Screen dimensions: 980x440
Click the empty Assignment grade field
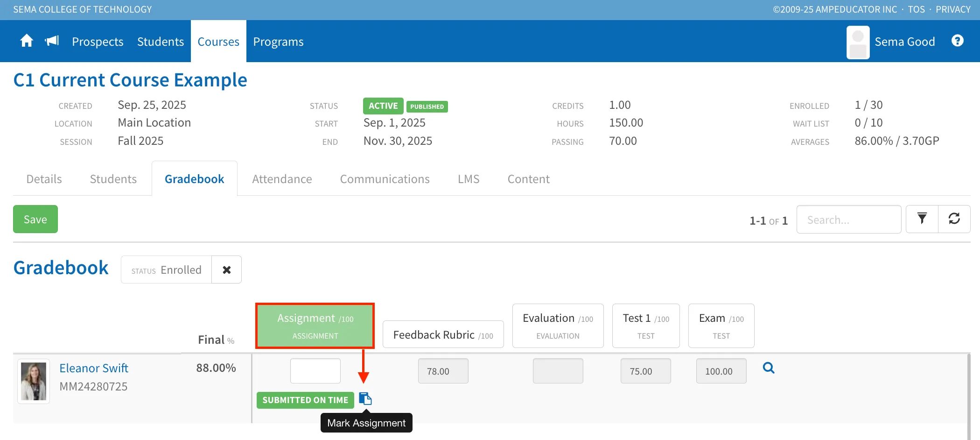pyautogui.click(x=315, y=371)
